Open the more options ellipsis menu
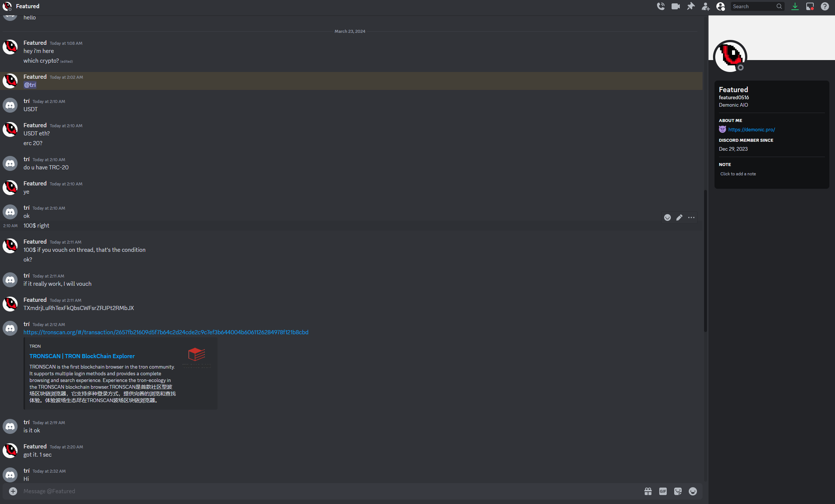Viewport: 835px width, 504px height. 691,216
